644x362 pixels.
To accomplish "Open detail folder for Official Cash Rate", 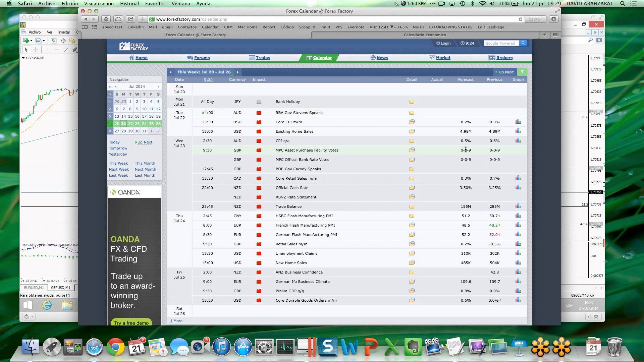I will coord(412,188).
